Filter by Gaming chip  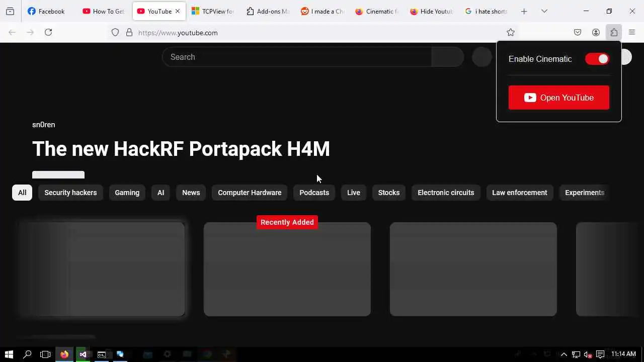point(127,193)
